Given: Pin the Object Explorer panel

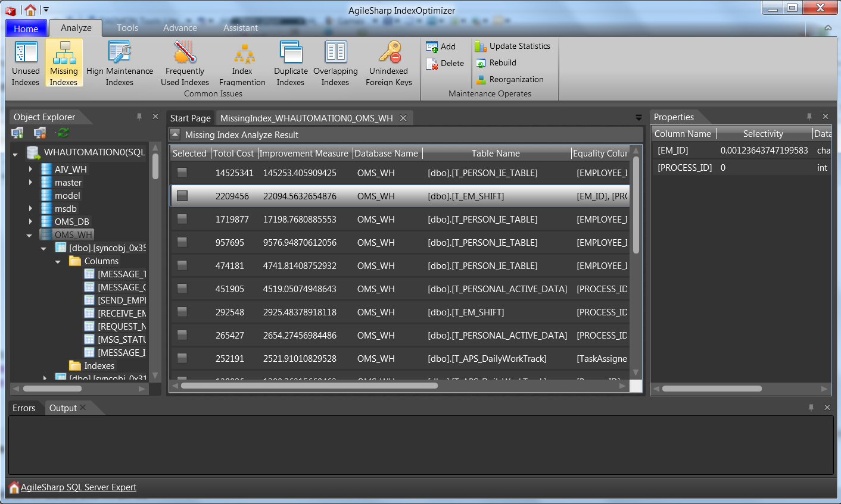Looking at the screenshot, I should pos(139,117).
